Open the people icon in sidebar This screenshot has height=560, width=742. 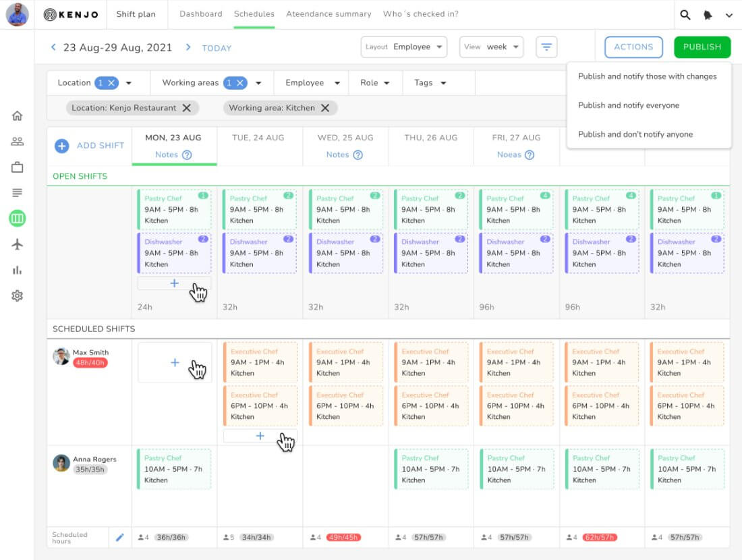[18, 142]
